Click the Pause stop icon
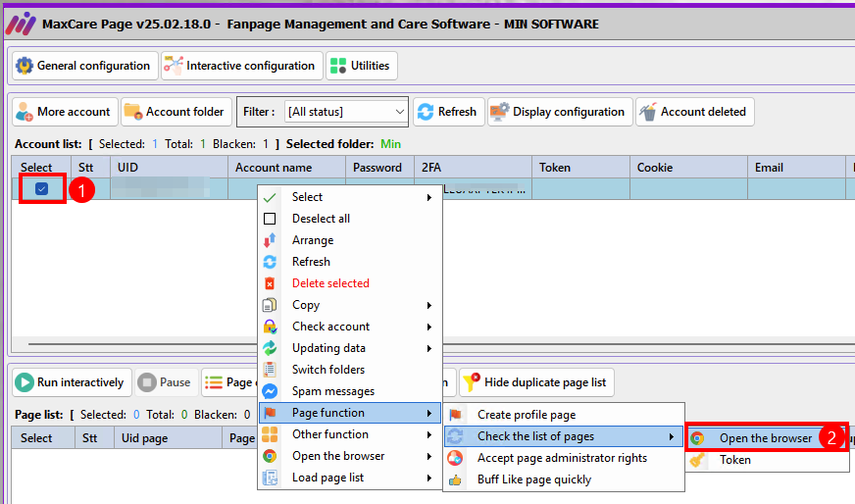Viewport: 855px width, 504px height. coord(147,382)
